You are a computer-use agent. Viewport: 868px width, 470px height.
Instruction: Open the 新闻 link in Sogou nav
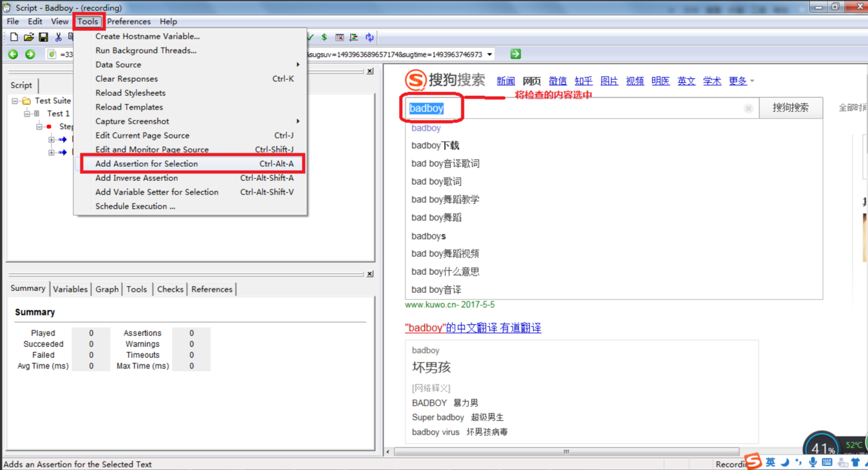[x=506, y=81]
